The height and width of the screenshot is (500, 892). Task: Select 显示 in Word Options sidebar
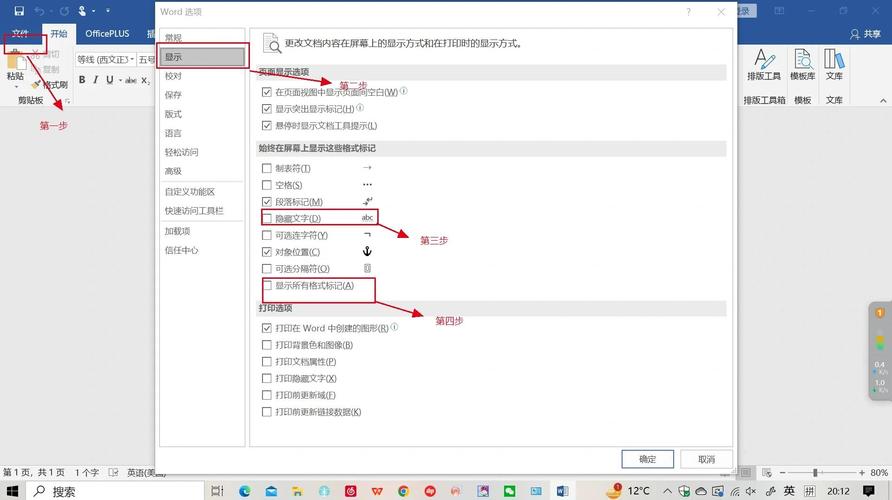[202, 57]
